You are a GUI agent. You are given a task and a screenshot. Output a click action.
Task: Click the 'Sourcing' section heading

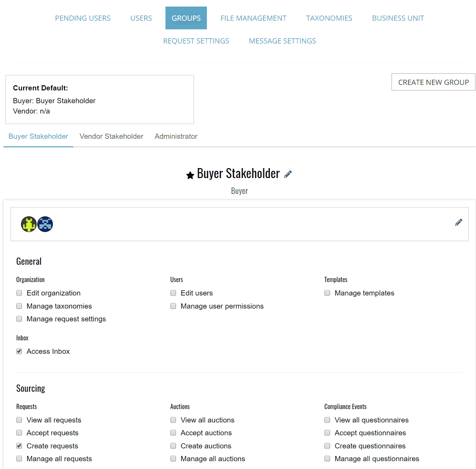(31, 389)
